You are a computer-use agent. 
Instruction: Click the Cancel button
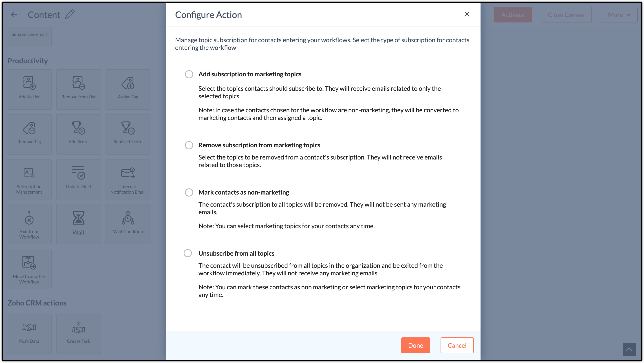coord(457,345)
